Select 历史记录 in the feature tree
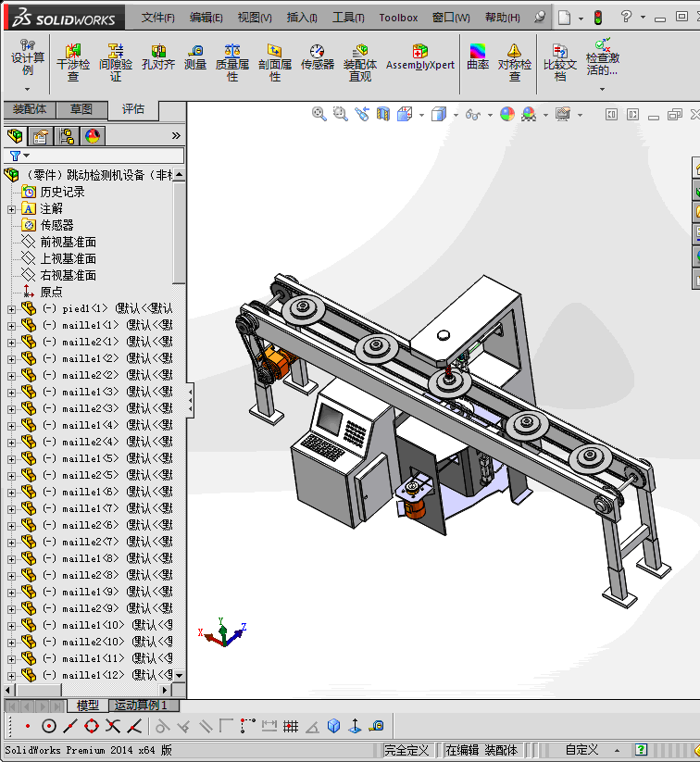 click(62, 192)
